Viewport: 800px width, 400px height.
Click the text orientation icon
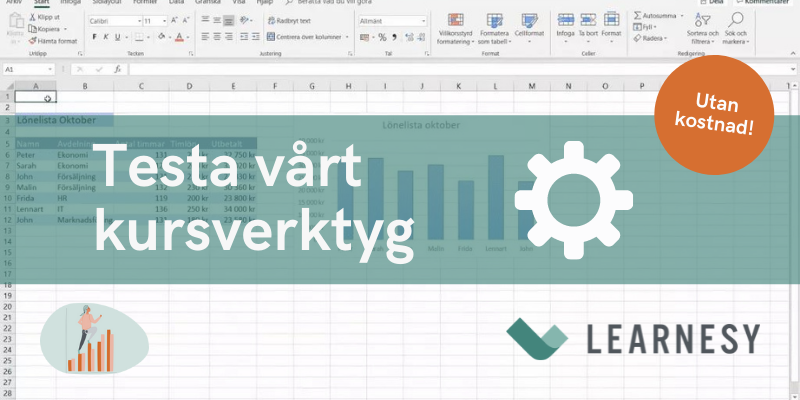[244, 20]
